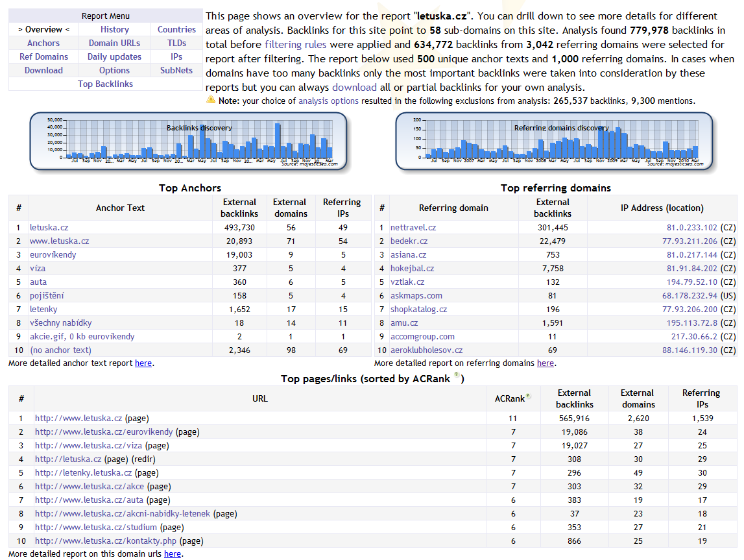Click the asiana.cz referring domain
Image resolution: width=744 pixels, height=560 pixels.
[408, 255]
